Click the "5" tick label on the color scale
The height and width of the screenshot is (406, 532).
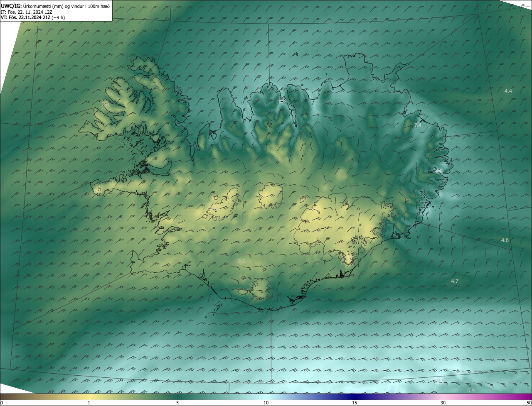(x=177, y=403)
